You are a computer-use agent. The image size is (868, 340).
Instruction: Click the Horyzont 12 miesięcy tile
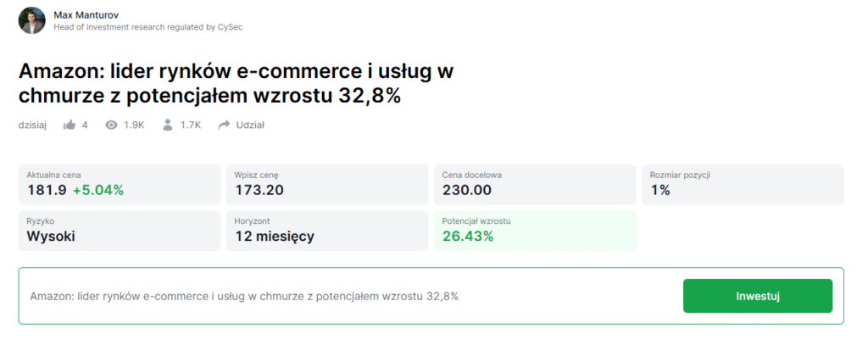point(327,231)
